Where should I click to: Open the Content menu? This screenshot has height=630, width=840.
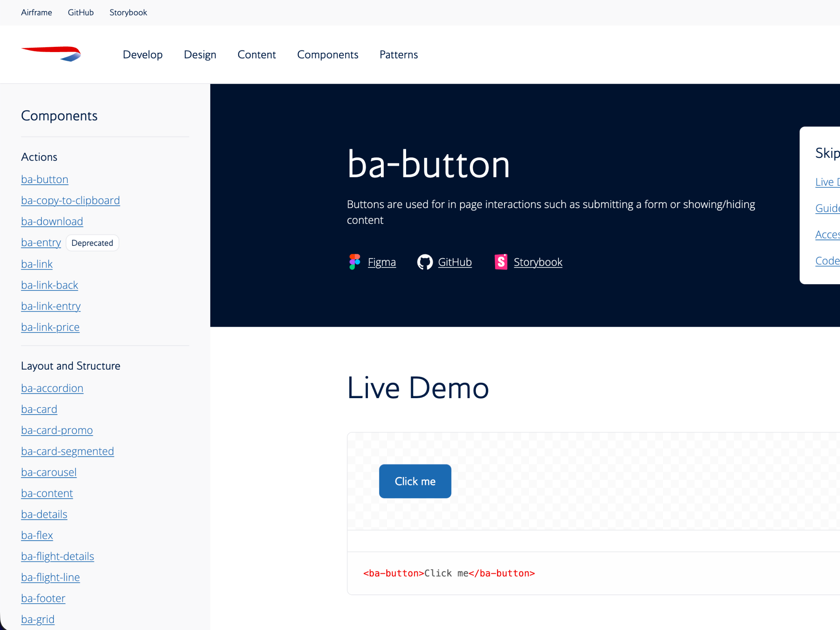(x=257, y=55)
